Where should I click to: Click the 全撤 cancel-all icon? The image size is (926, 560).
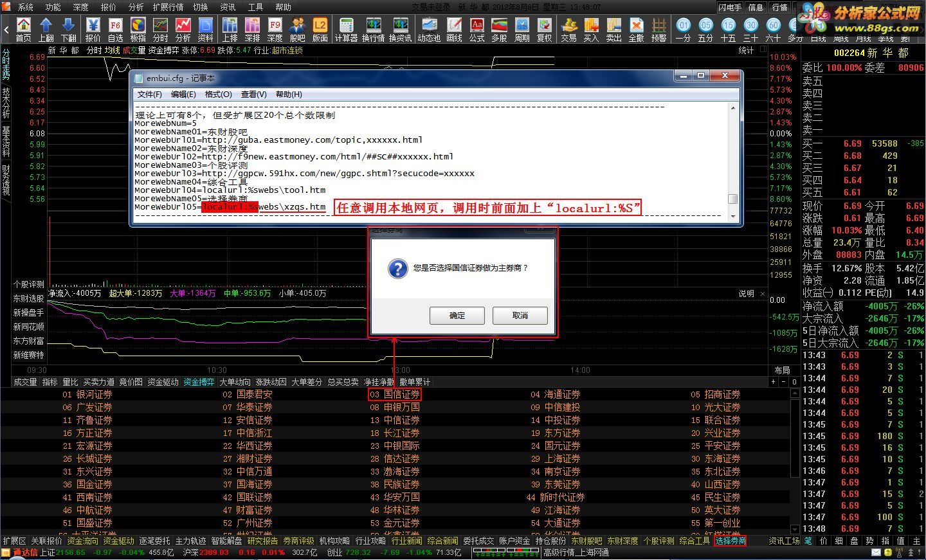(x=636, y=30)
